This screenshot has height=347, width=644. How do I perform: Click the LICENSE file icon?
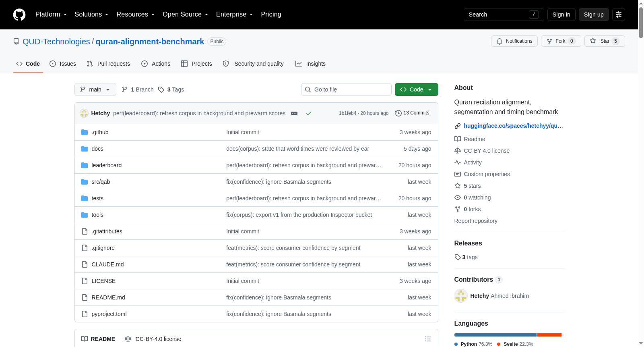coord(85,281)
